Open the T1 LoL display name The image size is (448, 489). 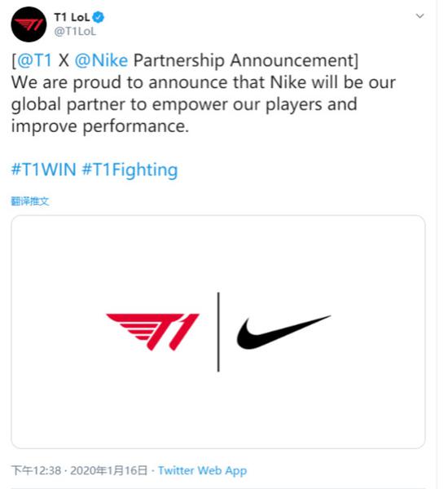click(72, 17)
